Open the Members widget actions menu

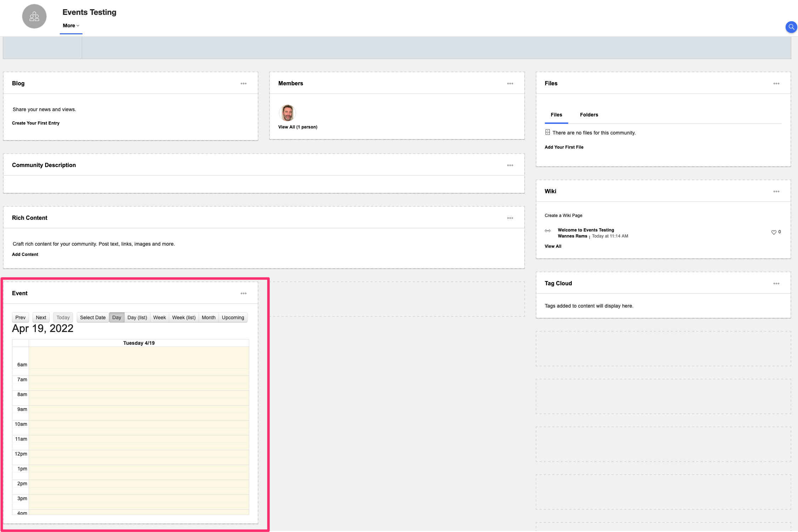pos(510,84)
